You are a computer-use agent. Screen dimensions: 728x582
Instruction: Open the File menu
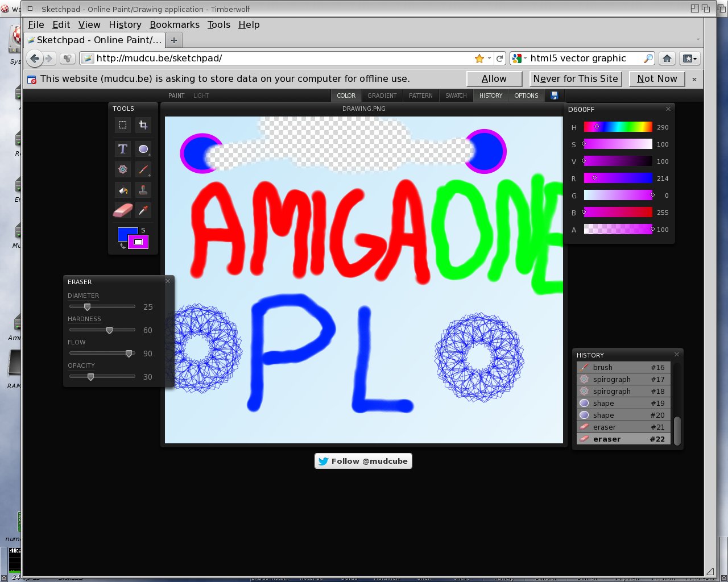[36, 24]
